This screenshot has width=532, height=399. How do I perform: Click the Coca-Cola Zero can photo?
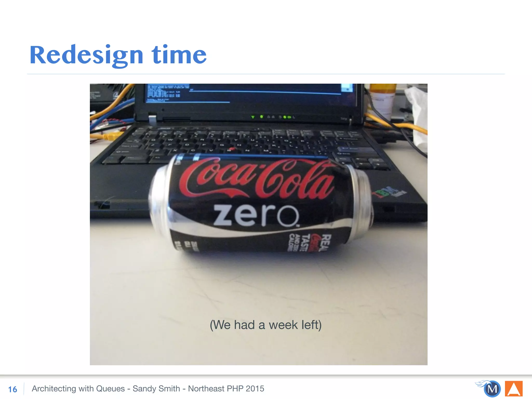point(258,224)
